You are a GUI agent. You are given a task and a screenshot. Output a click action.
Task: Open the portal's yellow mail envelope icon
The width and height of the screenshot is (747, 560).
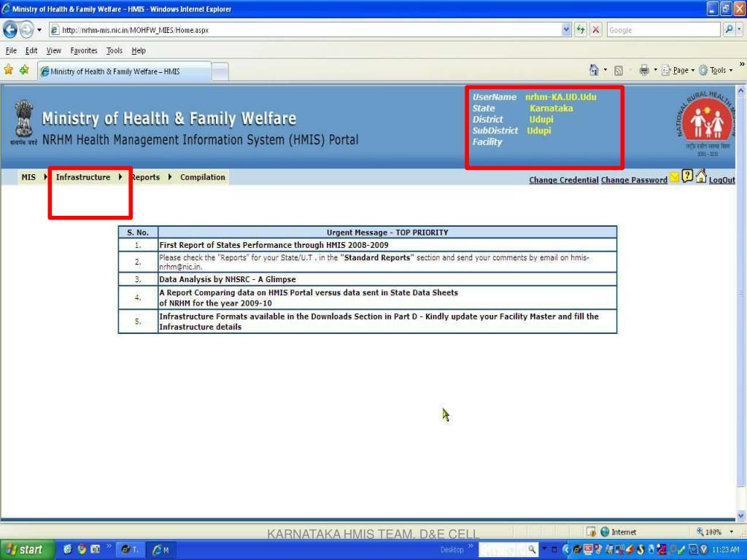tap(675, 177)
